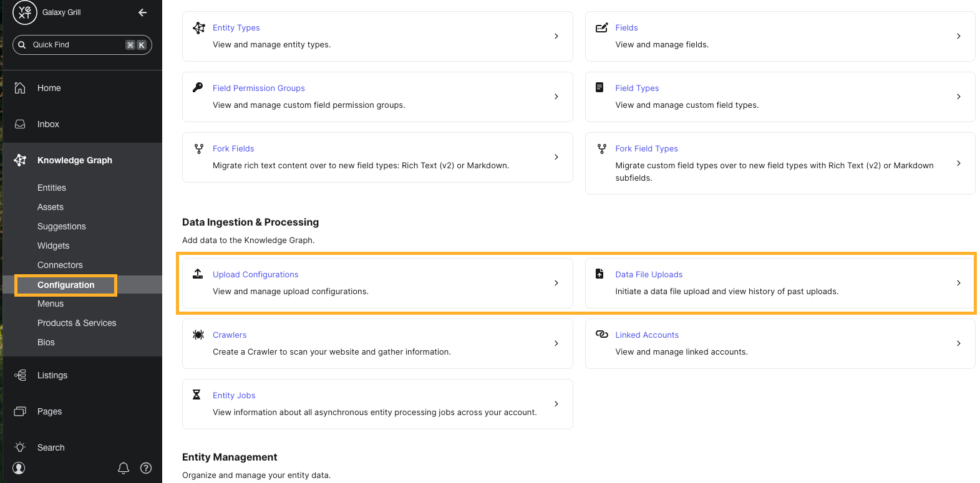Select Entities in the sidebar
The height and width of the screenshot is (483, 980).
pos(52,188)
